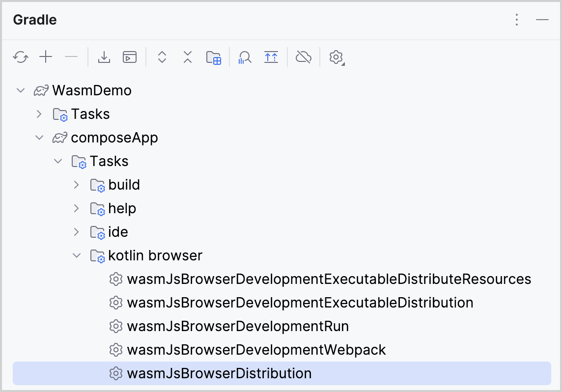Image resolution: width=562 pixels, height=392 pixels.
Task: Click the Download Sources icon
Action: (x=104, y=57)
